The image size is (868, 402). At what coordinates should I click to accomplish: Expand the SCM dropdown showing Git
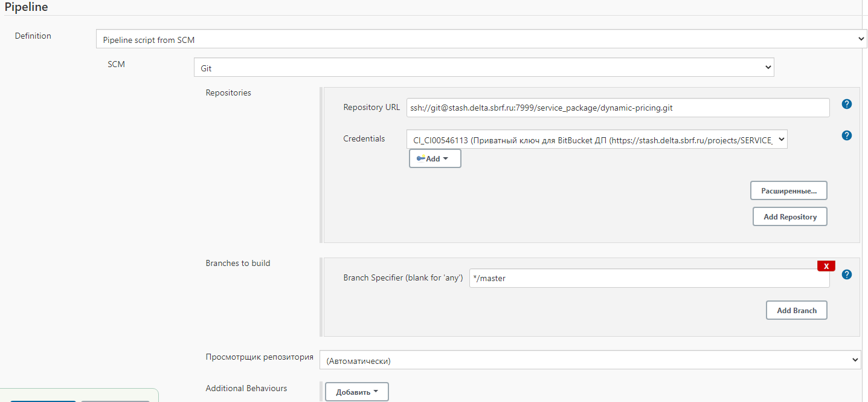coord(483,68)
